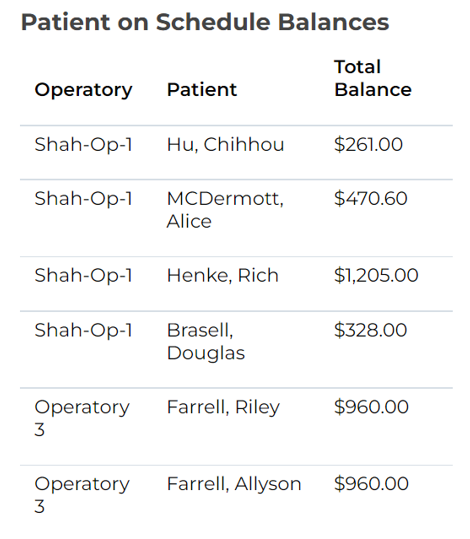
Task: Click the Total Balance column header
Action: [x=373, y=78]
